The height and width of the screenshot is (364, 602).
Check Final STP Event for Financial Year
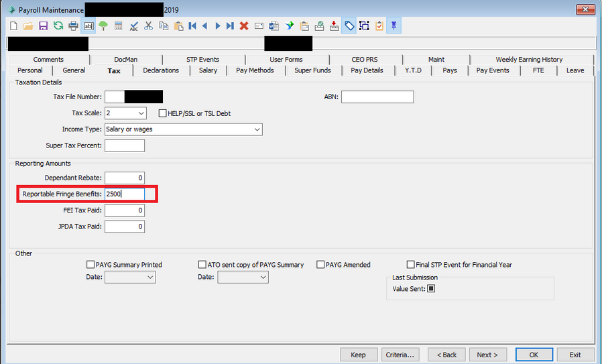click(x=411, y=265)
